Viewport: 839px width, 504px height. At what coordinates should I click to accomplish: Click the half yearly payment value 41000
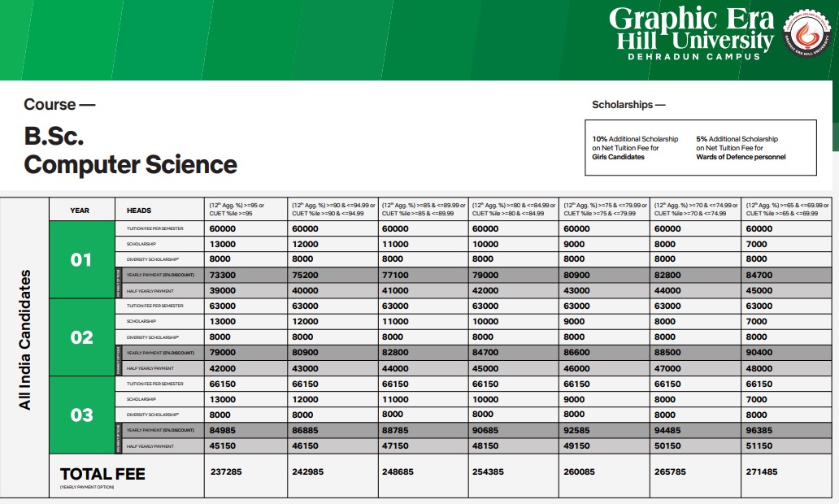point(395,290)
